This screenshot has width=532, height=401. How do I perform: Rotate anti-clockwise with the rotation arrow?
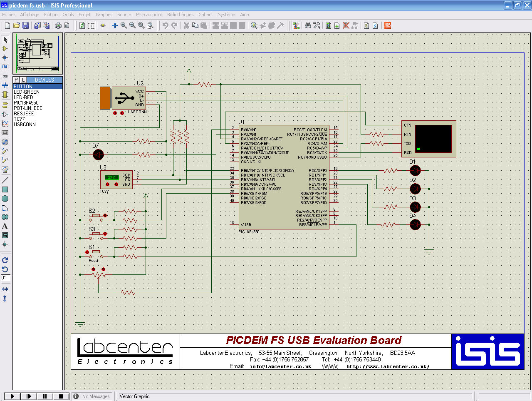pos(5,269)
